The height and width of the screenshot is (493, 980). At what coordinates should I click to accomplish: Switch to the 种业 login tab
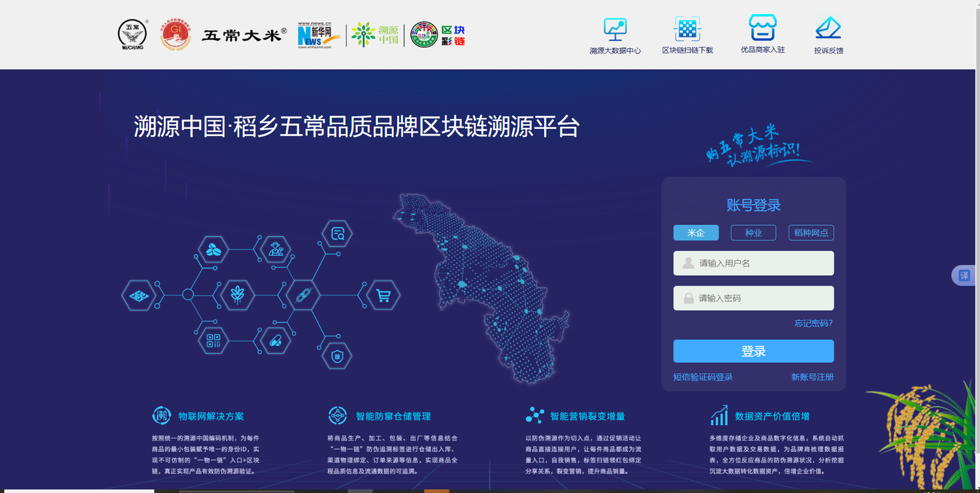[753, 233]
